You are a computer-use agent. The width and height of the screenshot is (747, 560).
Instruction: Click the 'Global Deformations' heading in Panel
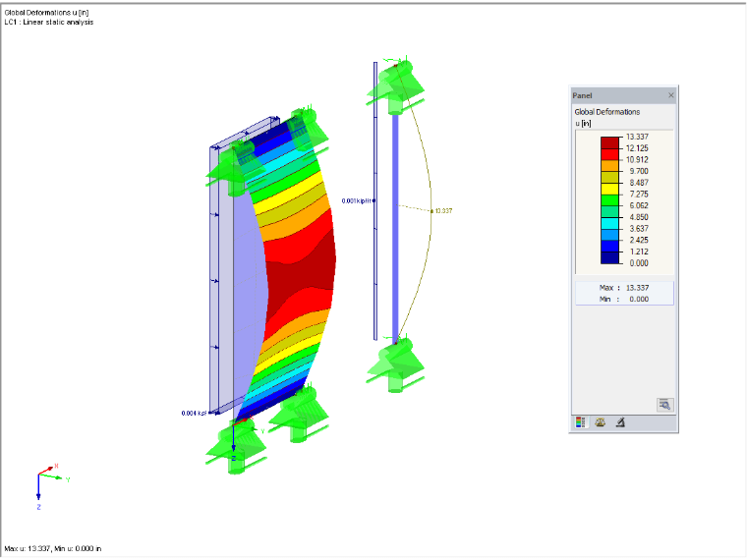607,112
